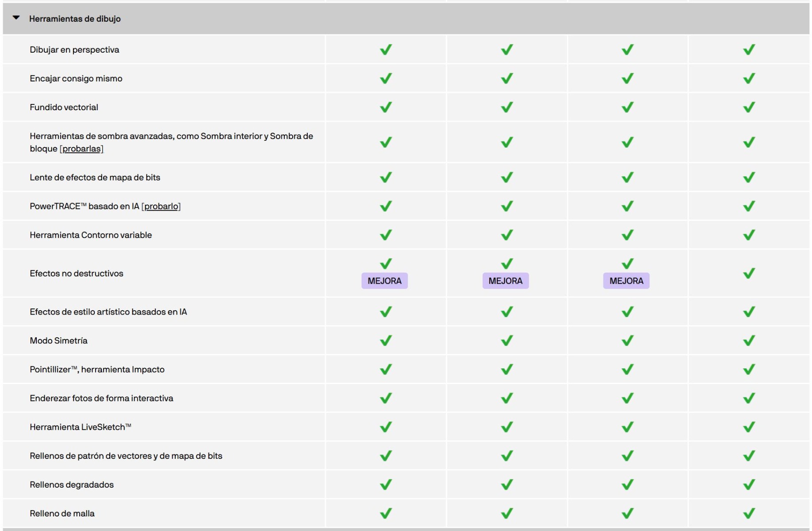Click last-column checkmark for Relleno de malla
The height and width of the screenshot is (531, 812).
pos(749,513)
